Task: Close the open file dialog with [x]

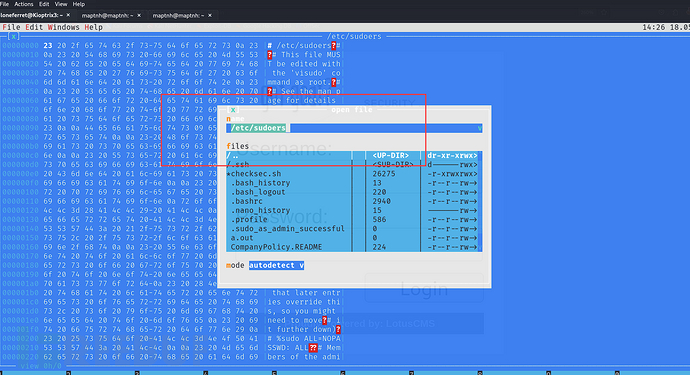Action: 233,110
